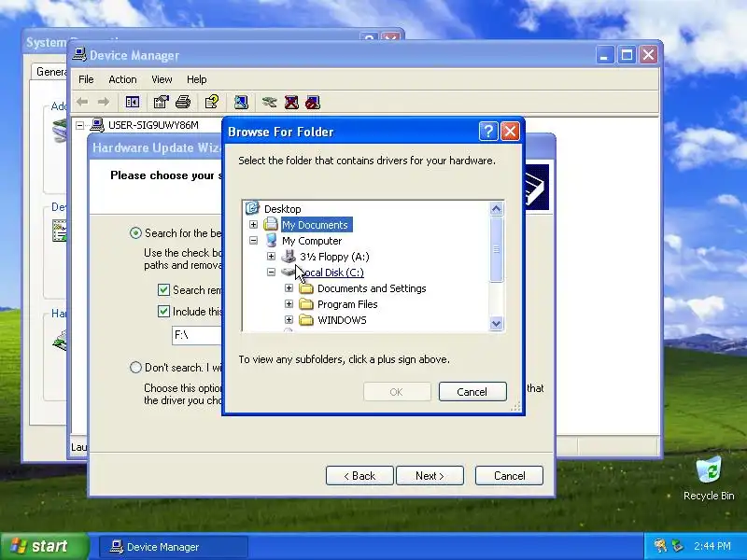The image size is (747, 560).
Task: Click the keys icon in system tray
Action: (x=660, y=546)
